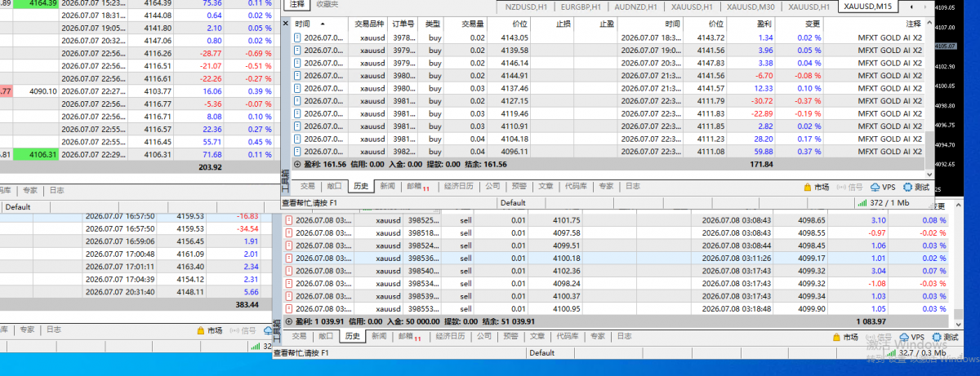Image resolution: width=980 pixels, height=376 pixels.
Task: Open the 收藏夹 tab
Action: 327,4
